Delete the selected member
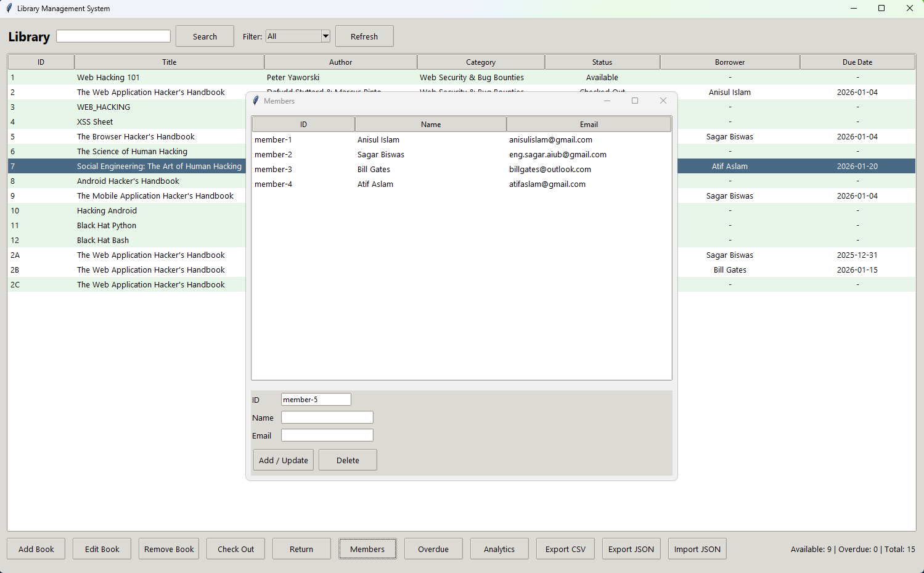Image resolution: width=924 pixels, height=573 pixels. pos(348,460)
